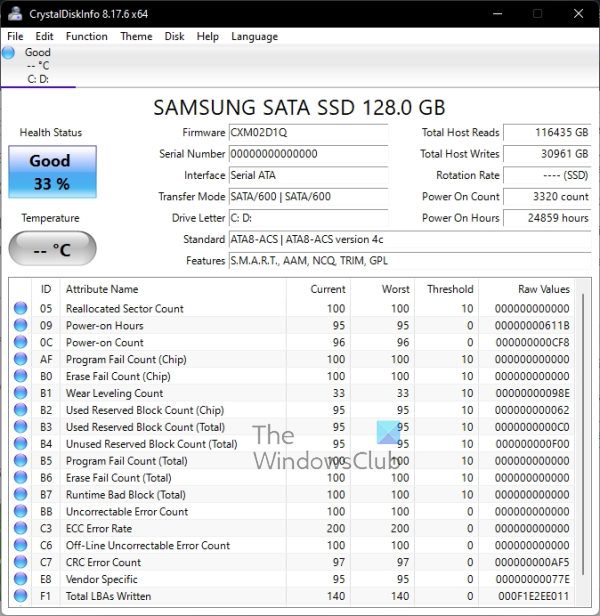Select the CRC Error Count attribute name
The image size is (600, 616).
103,563
